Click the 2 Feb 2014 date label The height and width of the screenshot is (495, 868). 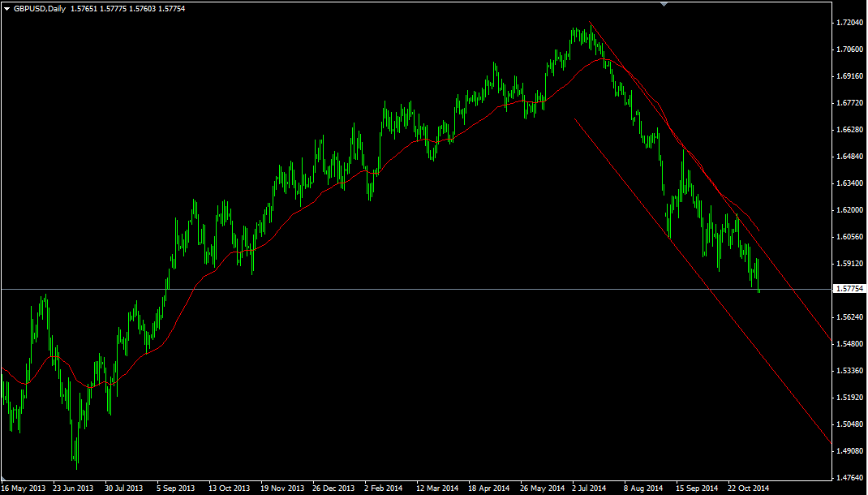tap(383, 489)
